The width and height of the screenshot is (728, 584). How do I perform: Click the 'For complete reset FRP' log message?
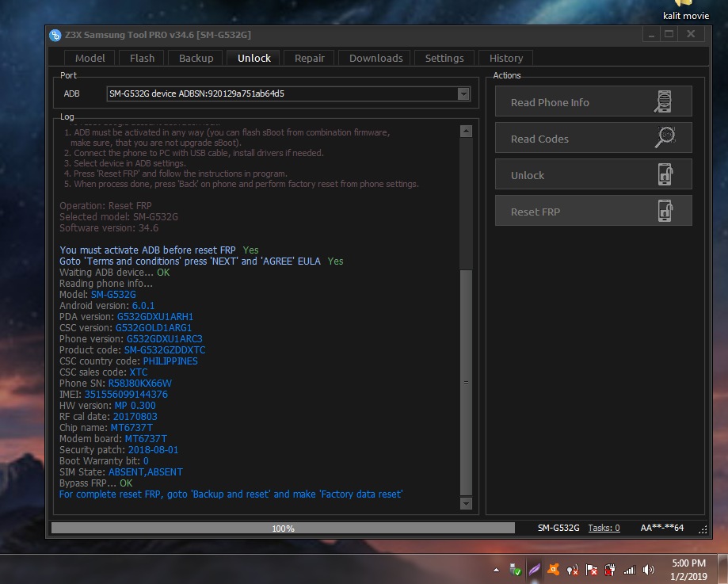coord(231,494)
